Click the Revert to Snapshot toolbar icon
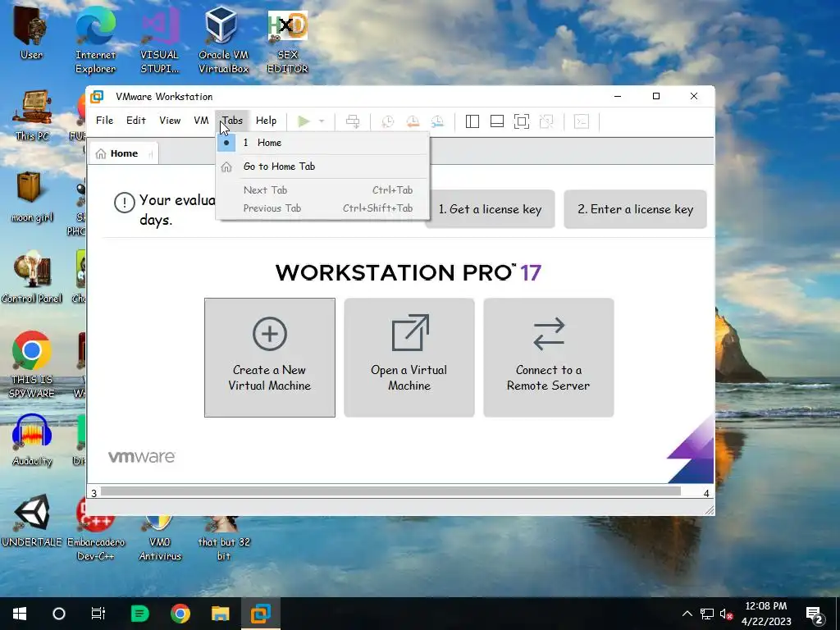The height and width of the screenshot is (630, 840). pyautogui.click(x=413, y=121)
